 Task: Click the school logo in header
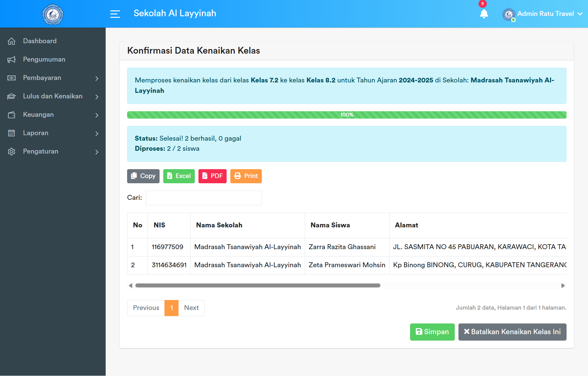tap(53, 14)
